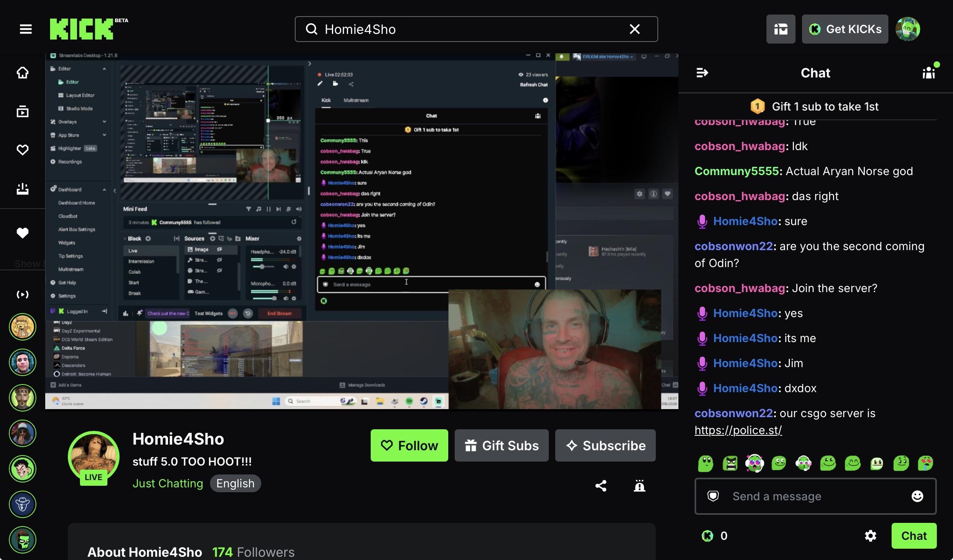Open the sidebar avatar with KICK forehead text
This screenshot has width=953, height=560.
point(23,398)
